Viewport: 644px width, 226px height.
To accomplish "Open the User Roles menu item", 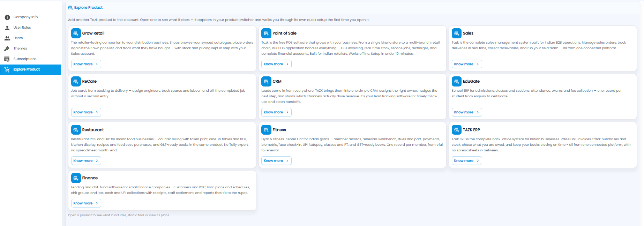I will point(31,28).
